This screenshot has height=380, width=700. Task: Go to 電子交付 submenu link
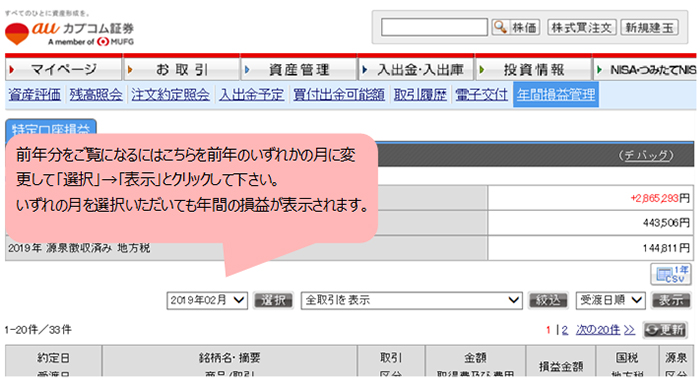pyautogui.click(x=481, y=95)
